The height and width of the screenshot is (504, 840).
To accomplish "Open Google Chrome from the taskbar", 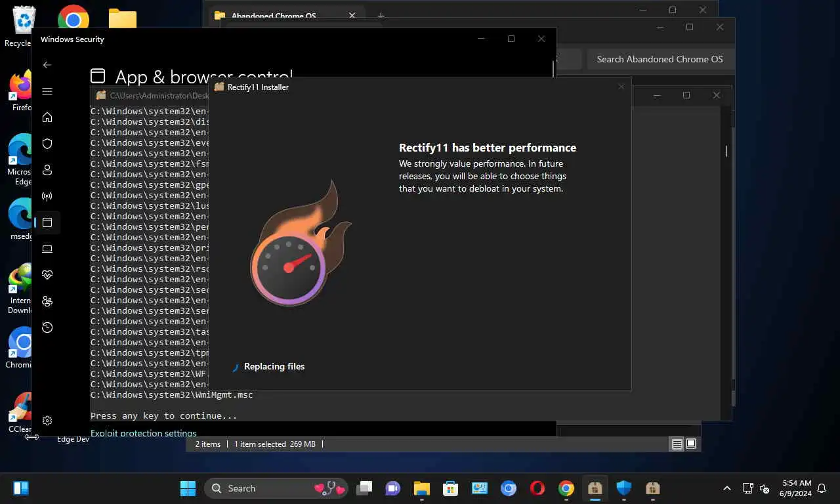I will coord(566,488).
